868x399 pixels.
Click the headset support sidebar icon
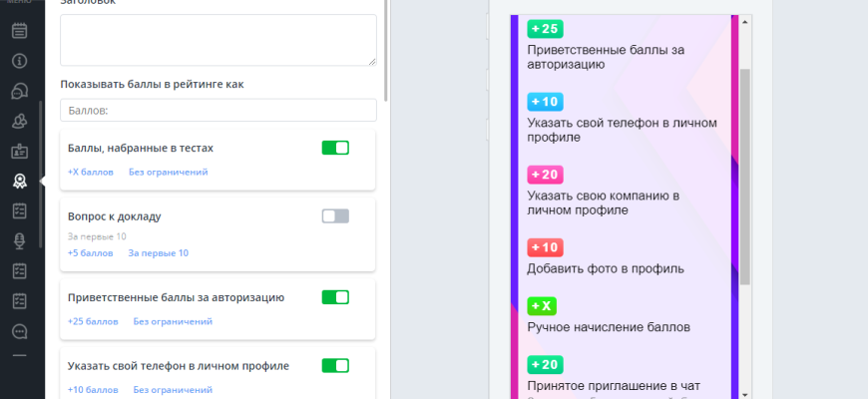(x=19, y=91)
